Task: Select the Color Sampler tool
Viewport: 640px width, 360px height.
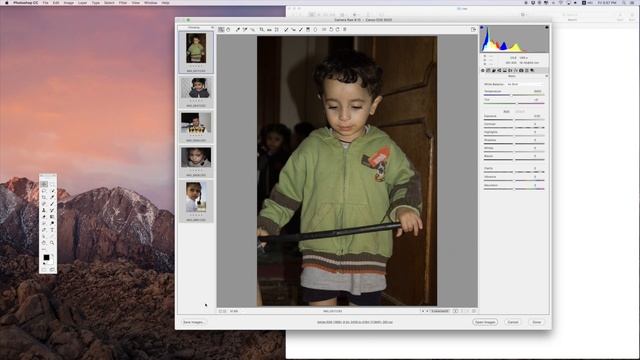Action: [245, 29]
